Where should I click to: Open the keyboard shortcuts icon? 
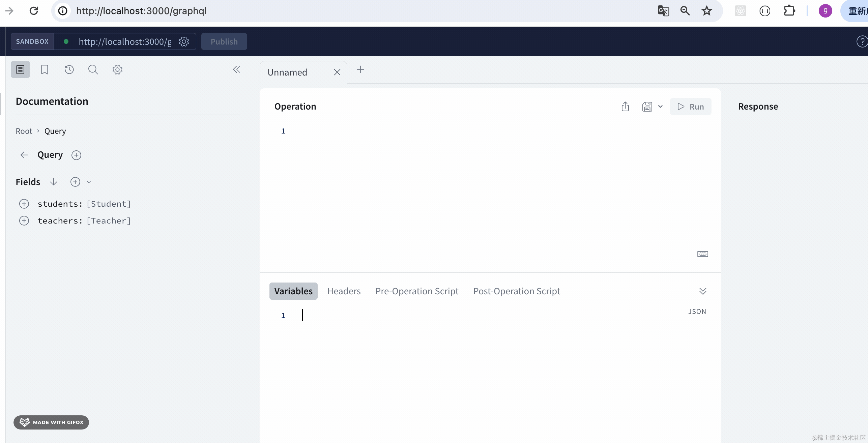click(x=703, y=254)
